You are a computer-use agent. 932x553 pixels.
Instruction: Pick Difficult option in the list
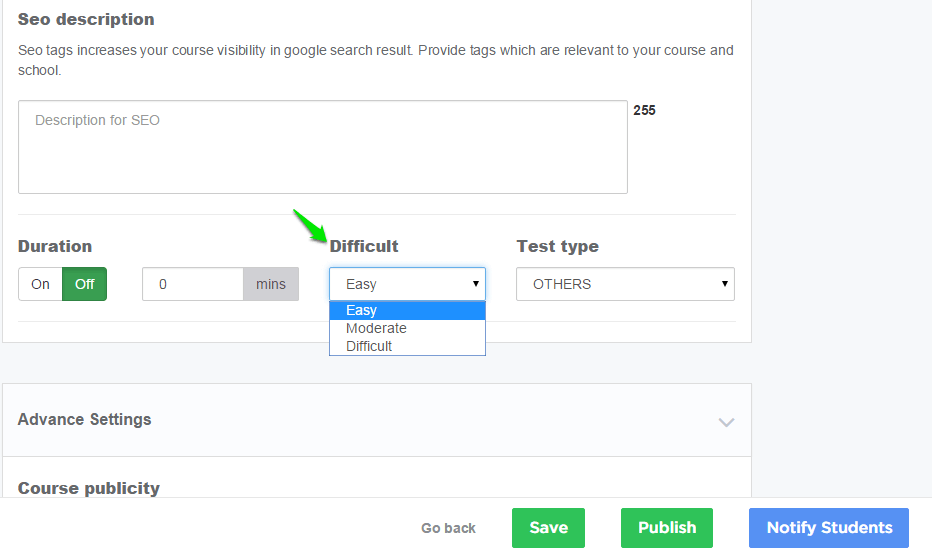click(407, 346)
